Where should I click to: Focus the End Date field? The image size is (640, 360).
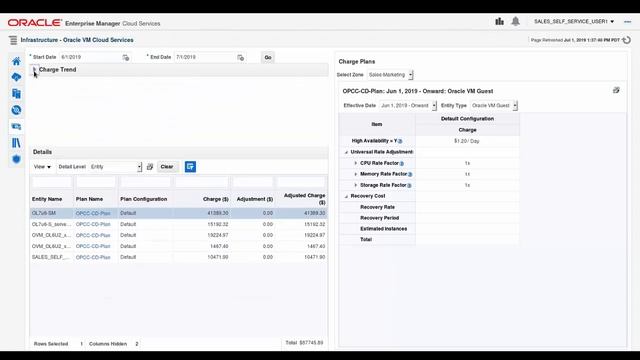[205, 57]
